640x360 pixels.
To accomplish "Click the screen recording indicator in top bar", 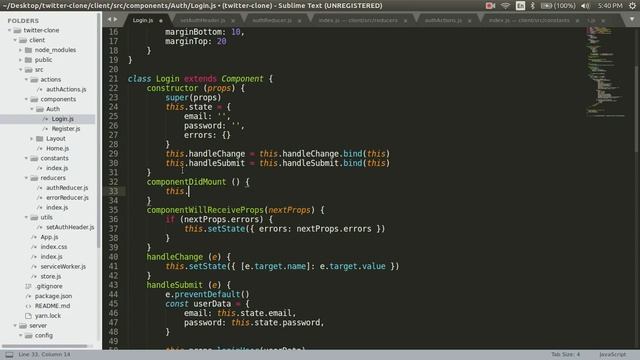I will tap(490, 6).
